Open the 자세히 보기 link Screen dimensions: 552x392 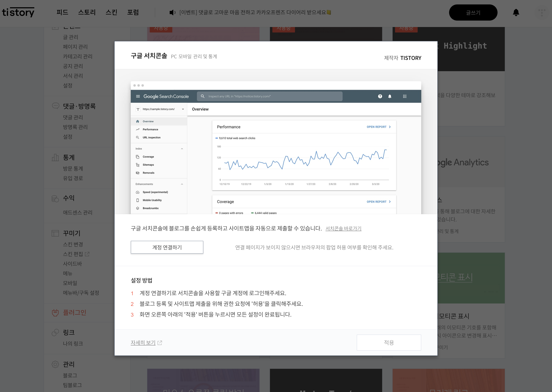coord(143,343)
